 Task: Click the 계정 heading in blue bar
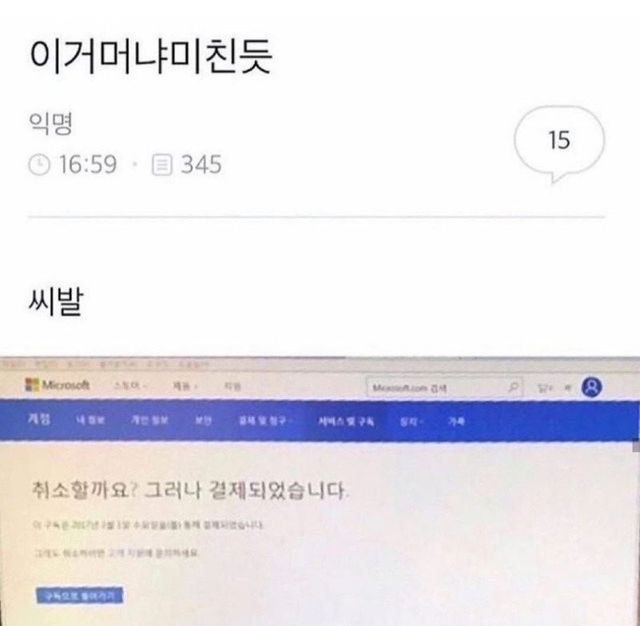[40, 419]
